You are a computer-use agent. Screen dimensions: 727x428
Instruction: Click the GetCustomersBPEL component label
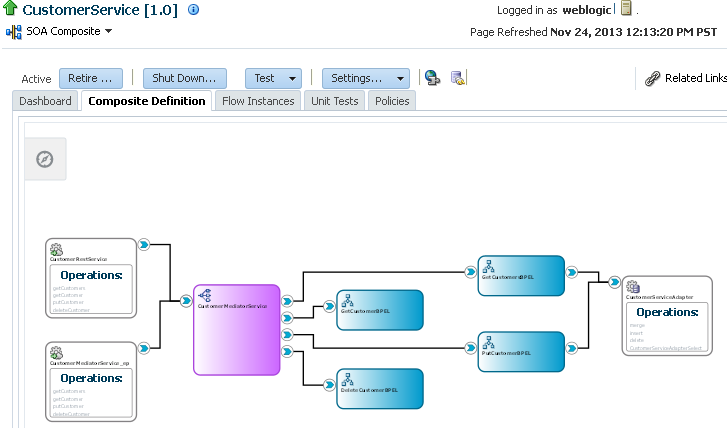point(508,277)
